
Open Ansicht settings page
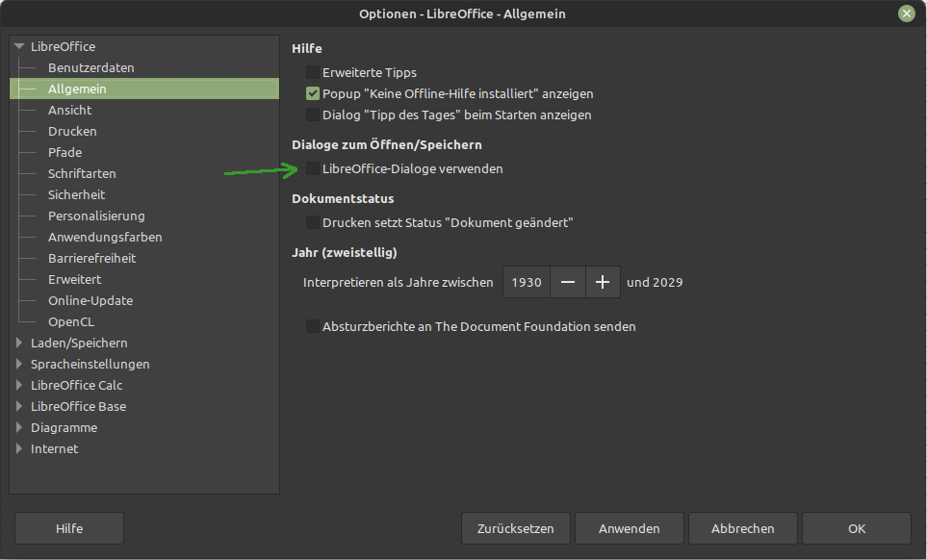69,111
